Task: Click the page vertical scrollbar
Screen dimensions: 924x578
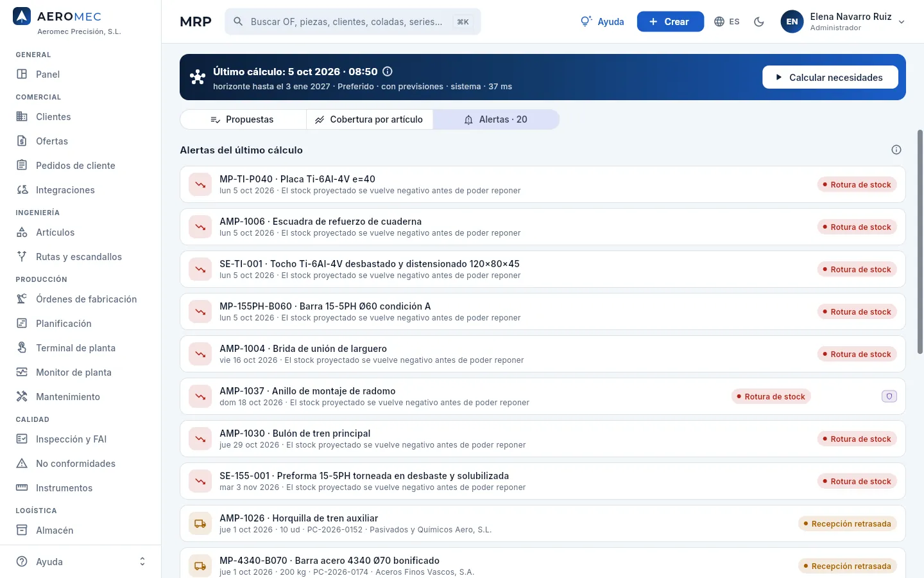Action: pos(920,241)
